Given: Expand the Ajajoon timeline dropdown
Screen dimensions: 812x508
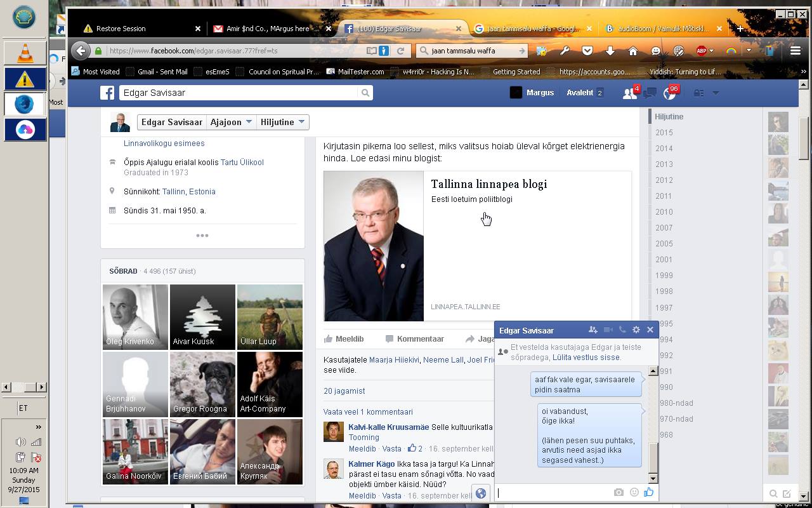Looking at the screenshot, I should (x=231, y=122).
